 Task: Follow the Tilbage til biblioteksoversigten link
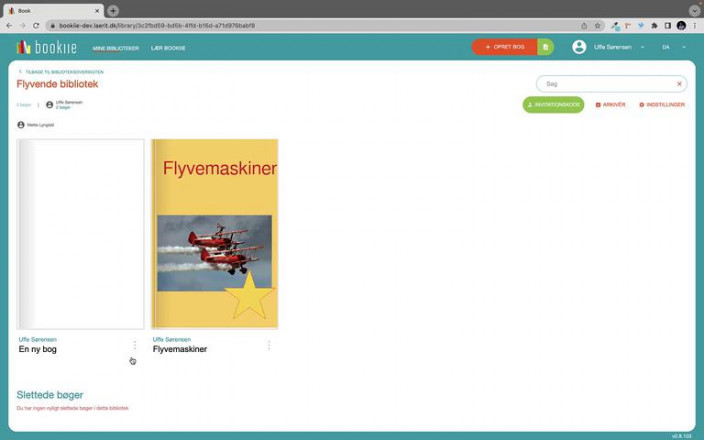click(62, 72)
